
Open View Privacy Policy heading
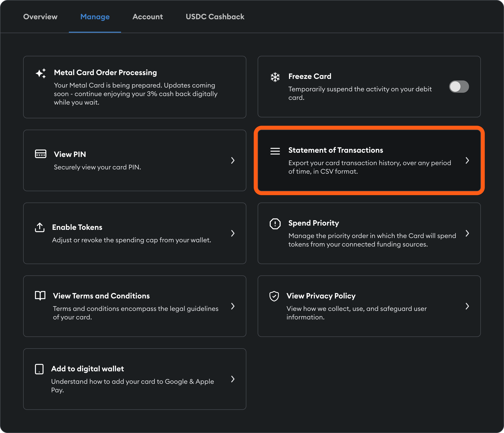tap(321, 296)
